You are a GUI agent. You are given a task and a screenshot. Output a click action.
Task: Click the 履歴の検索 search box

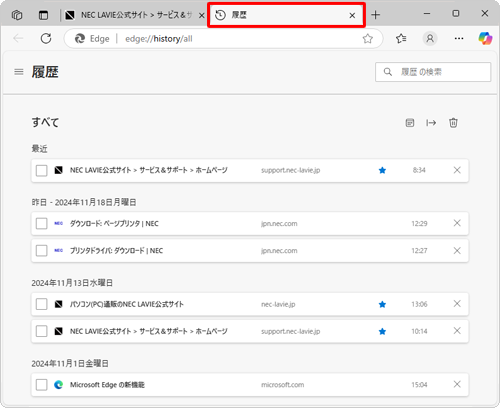pos(433,72)
